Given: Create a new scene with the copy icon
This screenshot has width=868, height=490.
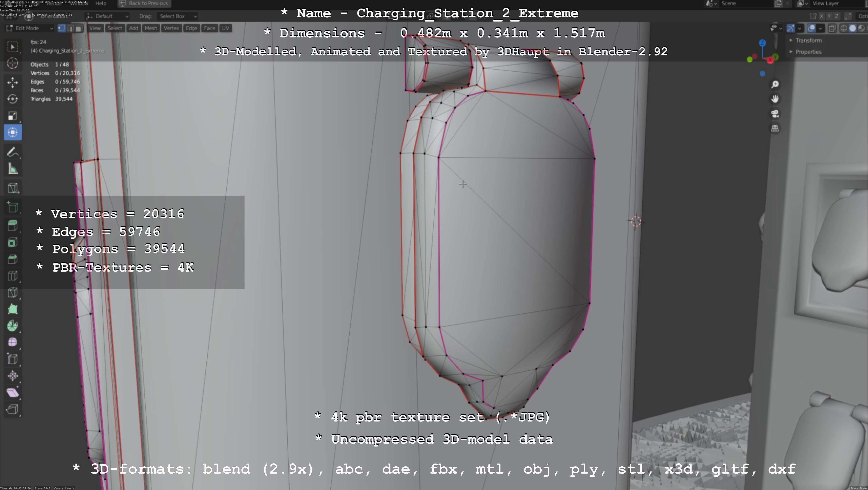Looking at the screenshot, I should point(778,3).
